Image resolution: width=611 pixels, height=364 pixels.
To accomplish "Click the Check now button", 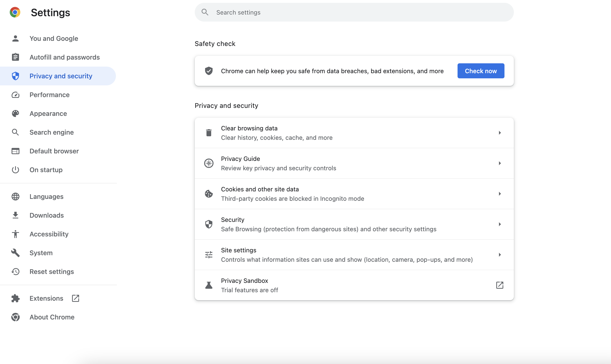I will pos(481,71).
